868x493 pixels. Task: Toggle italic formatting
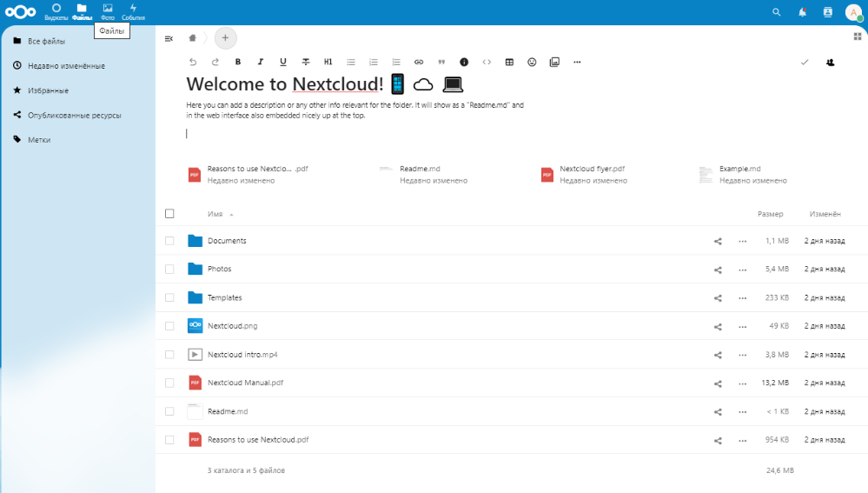[x=260, y=62]
